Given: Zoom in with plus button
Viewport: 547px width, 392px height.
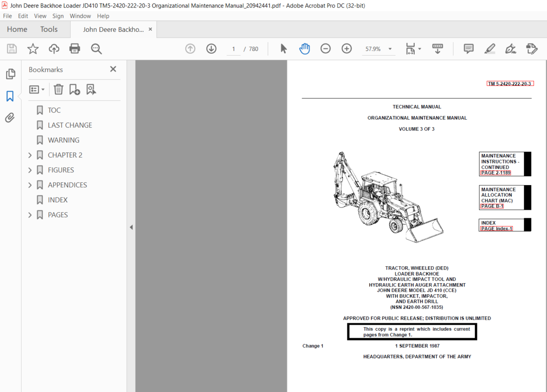Looking at the screenshot, I should click(346, 49).
